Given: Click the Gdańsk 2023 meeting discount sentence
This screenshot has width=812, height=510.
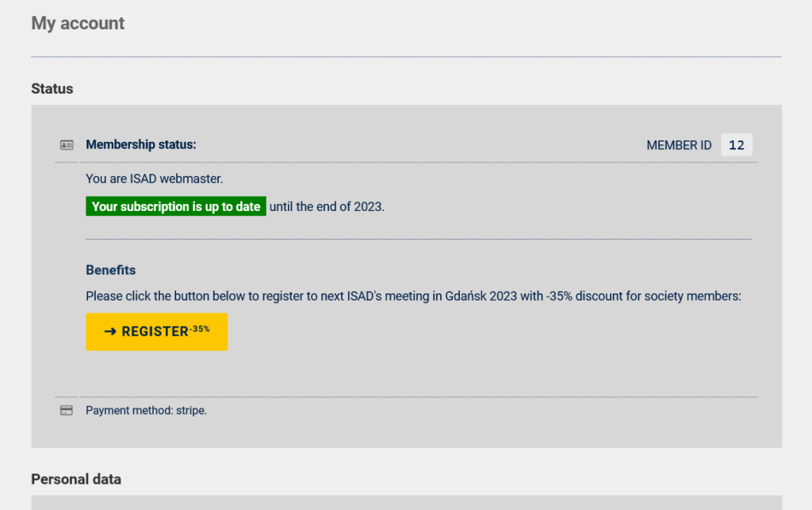Looking at the screenshot, I should point(413,296).
